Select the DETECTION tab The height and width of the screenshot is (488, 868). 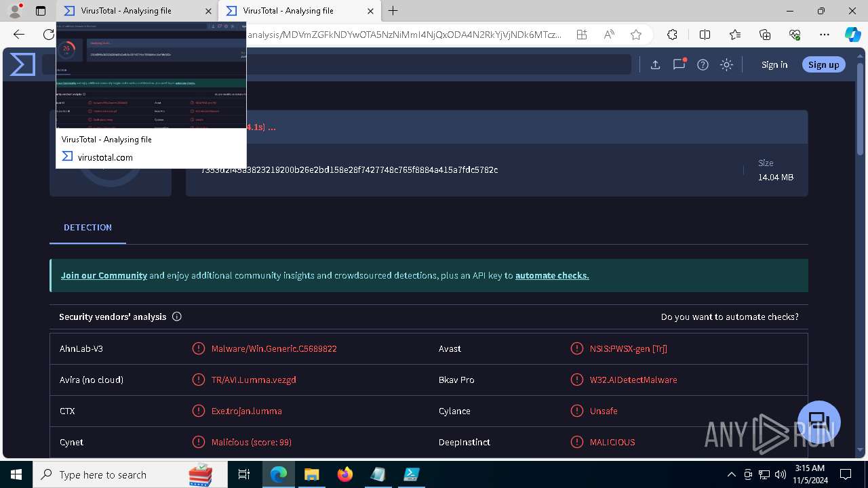[x=87, y=227]
